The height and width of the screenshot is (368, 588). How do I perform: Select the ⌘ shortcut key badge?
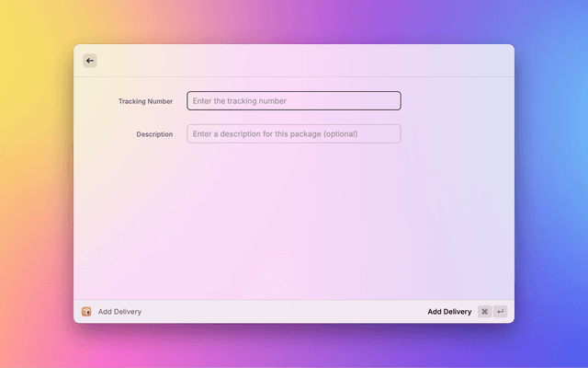pyautogui.click(x=484, y=312)
